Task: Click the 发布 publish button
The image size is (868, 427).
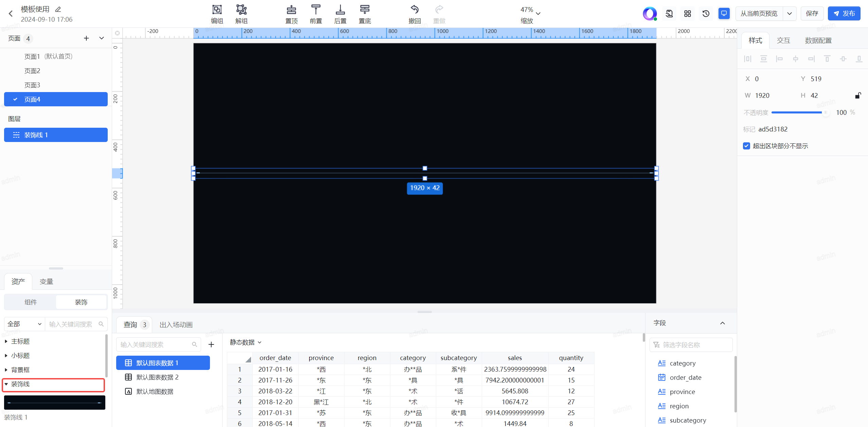Action: pyautogui.click(x=844, y=14)
